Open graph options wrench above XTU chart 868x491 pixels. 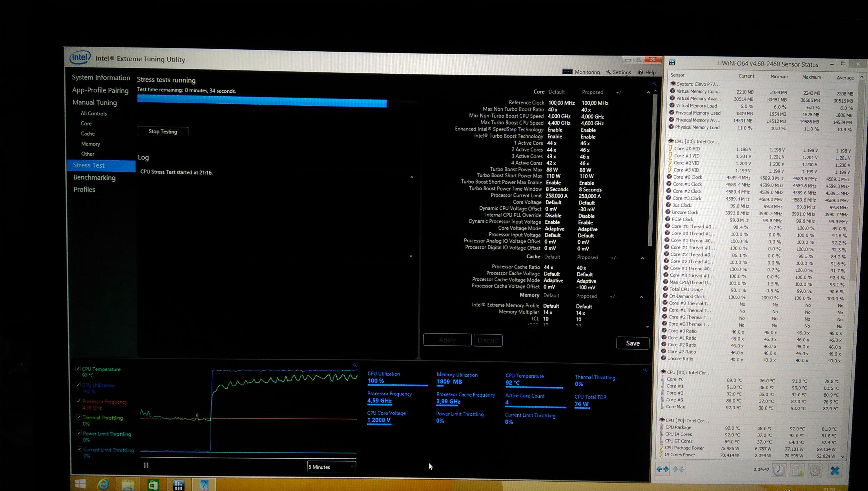coord(355,365)
